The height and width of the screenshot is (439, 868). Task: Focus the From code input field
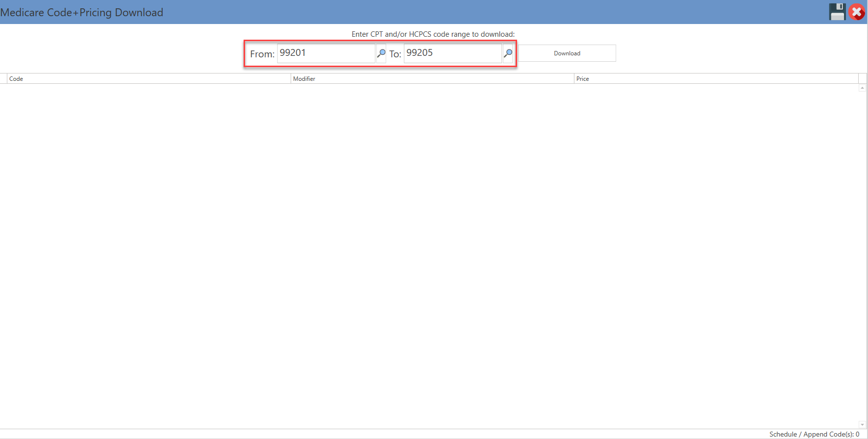point(326,53)
